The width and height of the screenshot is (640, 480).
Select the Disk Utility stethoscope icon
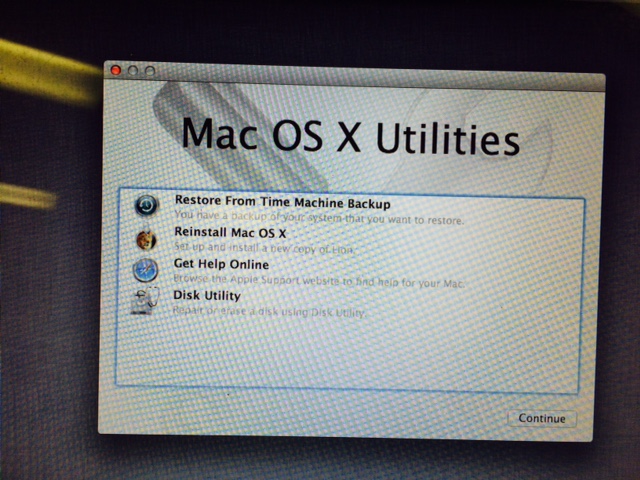[x=145, y=300]
